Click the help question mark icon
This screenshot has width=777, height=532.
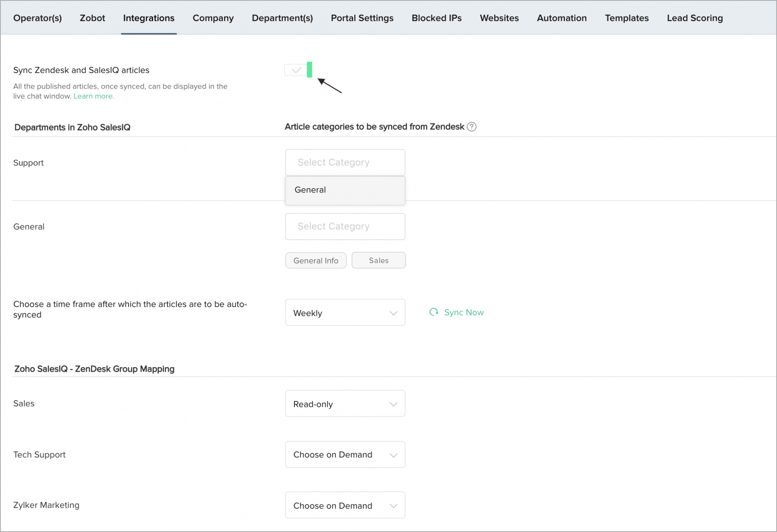pyautogui.click(x=471, y=127)
